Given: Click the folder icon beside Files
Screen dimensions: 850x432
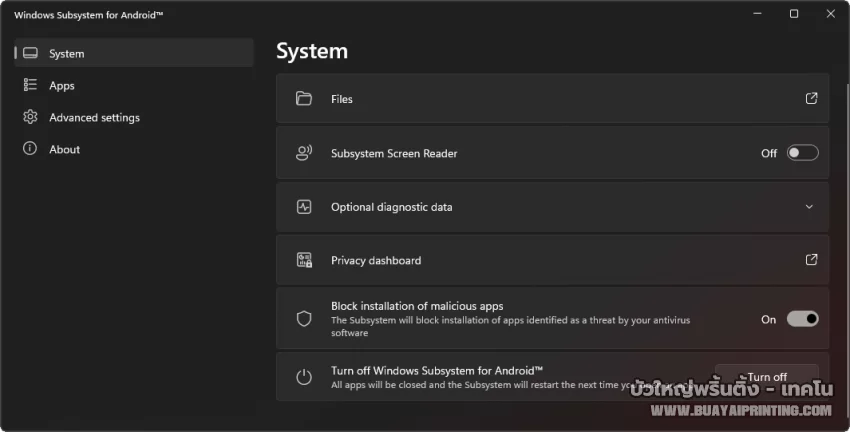Looking at the screenshot, I should point(304,99).
